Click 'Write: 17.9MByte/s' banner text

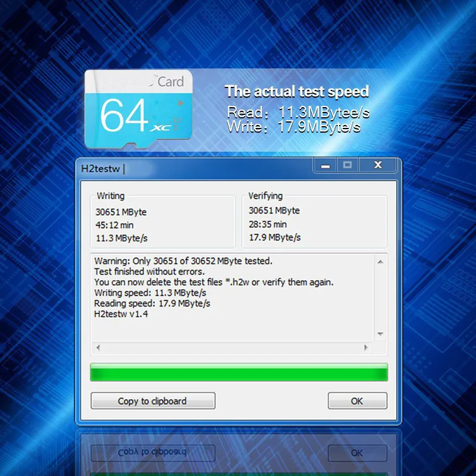pyautogui.click(x=293, y=127)
